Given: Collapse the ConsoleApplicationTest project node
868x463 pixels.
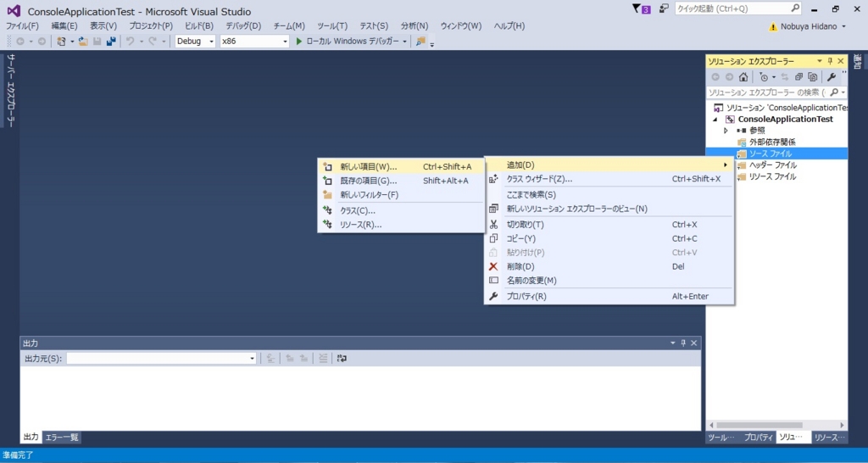Looking at the screenshot, I should click(x=715, y=119).
